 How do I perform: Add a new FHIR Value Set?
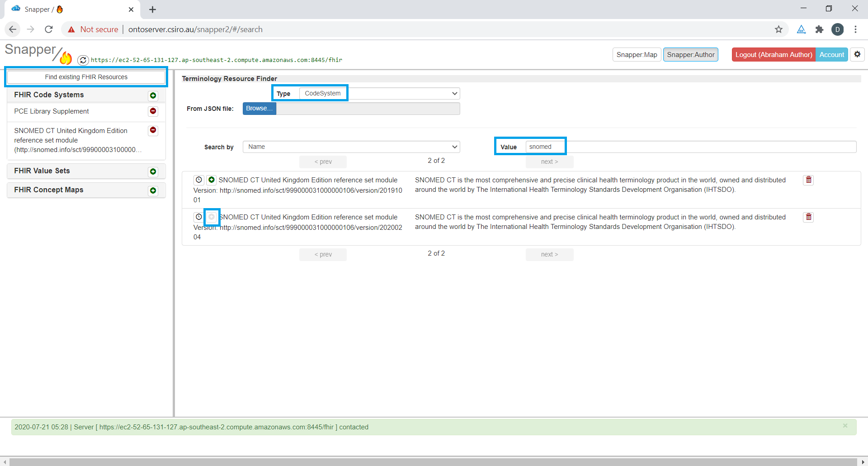click(153, 171)
